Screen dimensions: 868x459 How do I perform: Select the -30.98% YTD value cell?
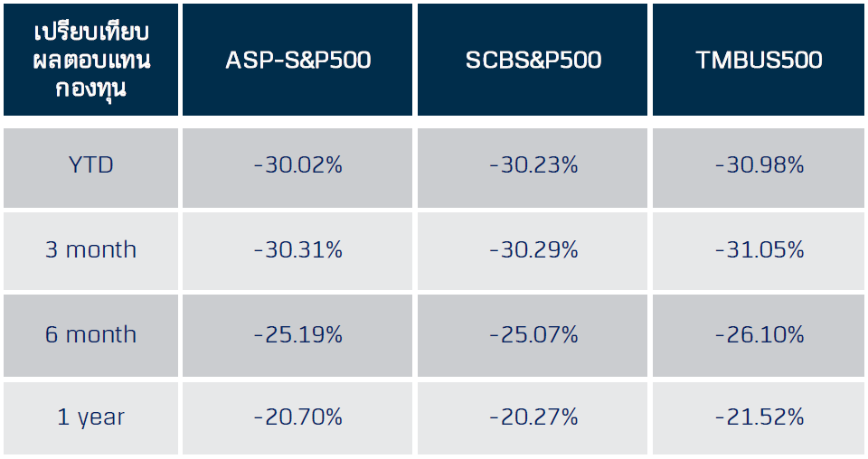coord(759,166)
